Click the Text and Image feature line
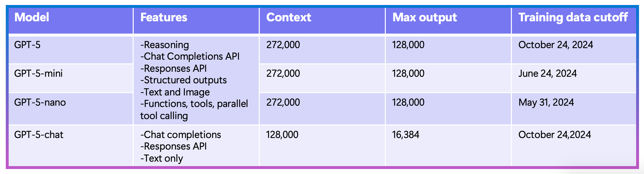Viewport: 644px width, 174px height. [175, 92]
